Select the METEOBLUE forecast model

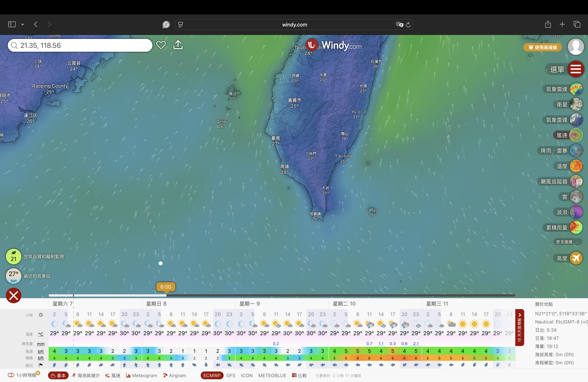[272, 375]
